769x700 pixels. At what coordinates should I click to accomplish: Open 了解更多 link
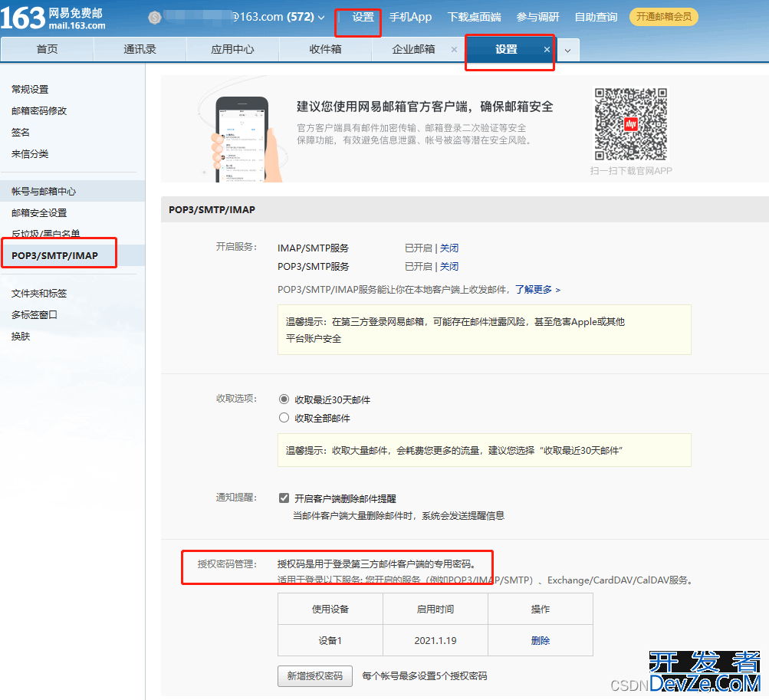(537, 289)
